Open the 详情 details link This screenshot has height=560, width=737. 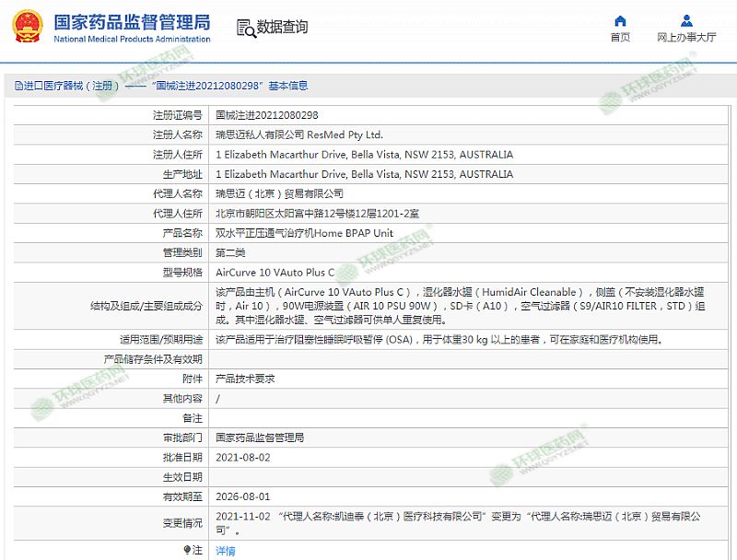click(225, 551)
